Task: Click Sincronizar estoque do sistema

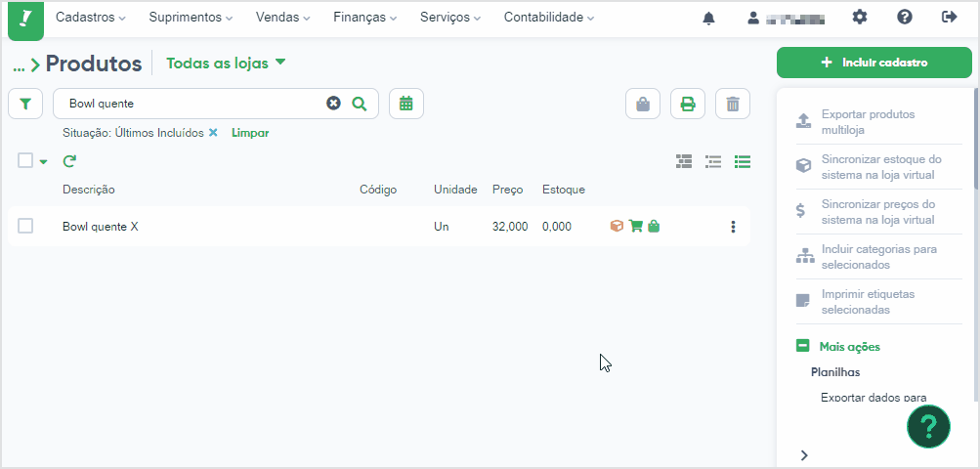Action: click(x=878, y=167)
